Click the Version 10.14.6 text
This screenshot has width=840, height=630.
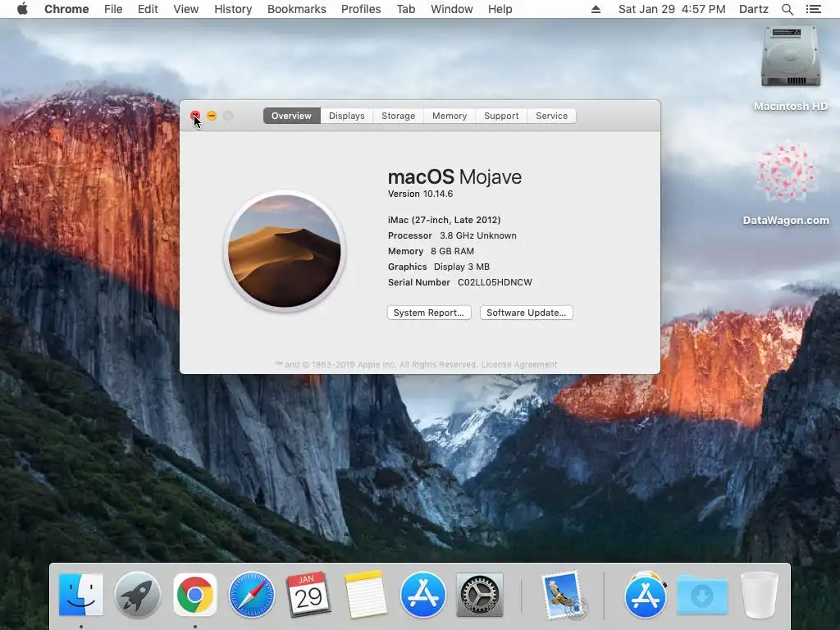[420, 194]
